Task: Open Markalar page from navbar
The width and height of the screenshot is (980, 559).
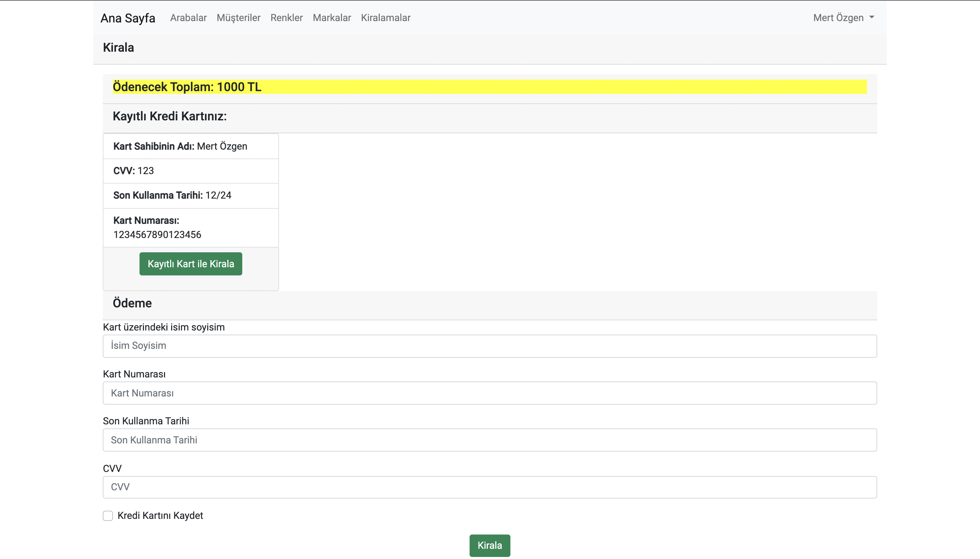Action: (331, 18)
